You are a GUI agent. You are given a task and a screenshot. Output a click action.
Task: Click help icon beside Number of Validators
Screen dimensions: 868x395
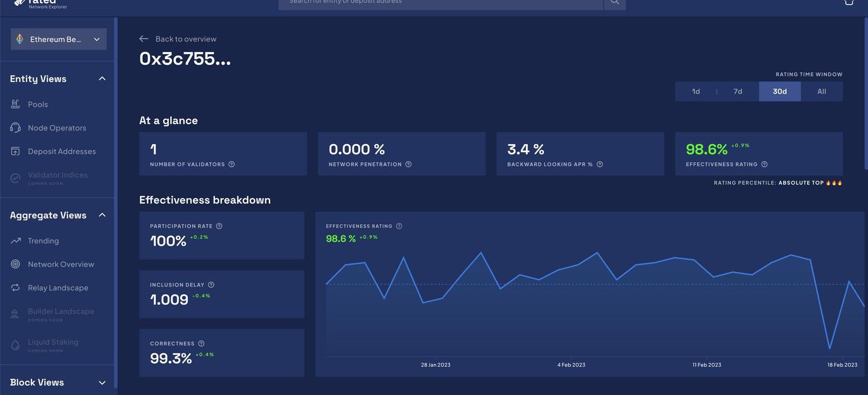(x=232, y=164)
